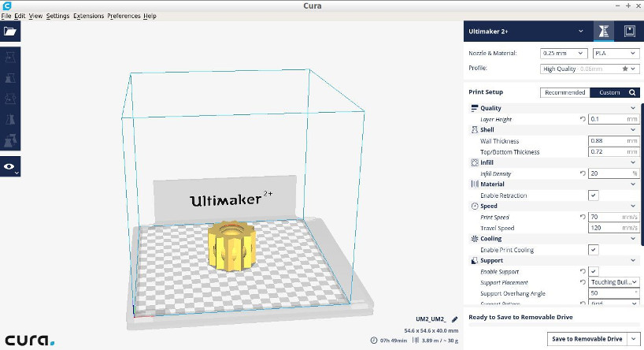Collapse the Support section chevron
The width and height of the screenshot is (644, 350).
[633, 261]
